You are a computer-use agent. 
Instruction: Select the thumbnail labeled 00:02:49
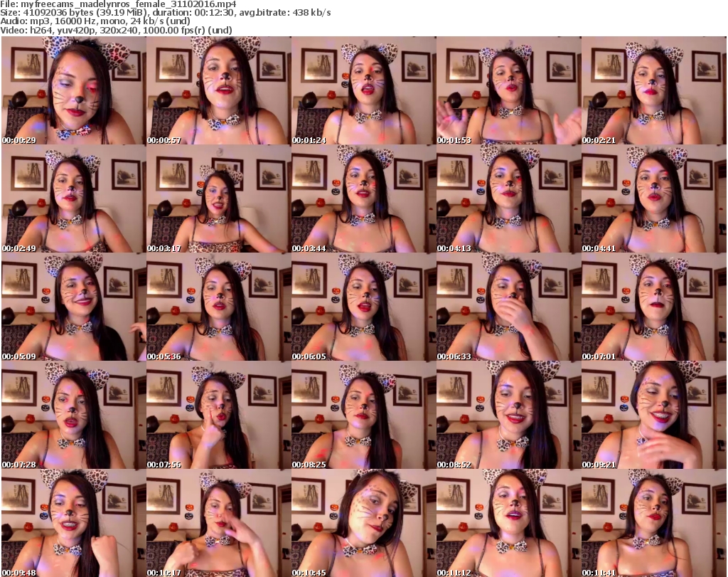pyautogui.click(x=73, y=198)
